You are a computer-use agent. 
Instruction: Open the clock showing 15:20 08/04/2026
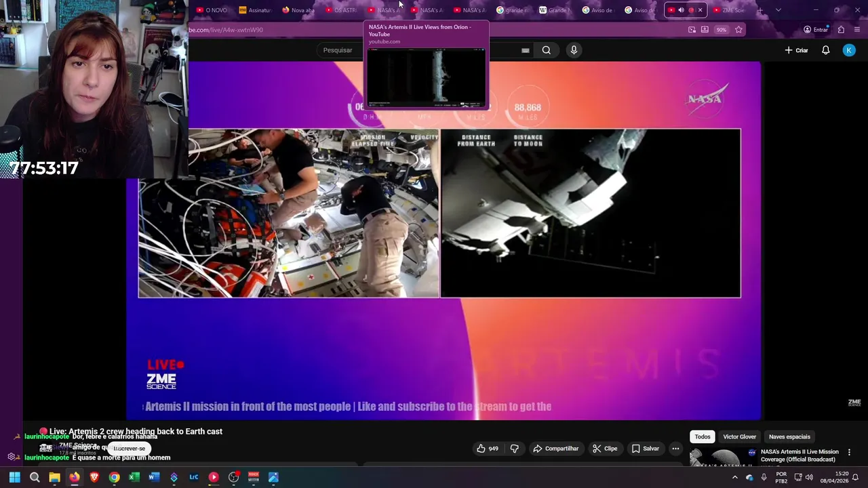834,477
